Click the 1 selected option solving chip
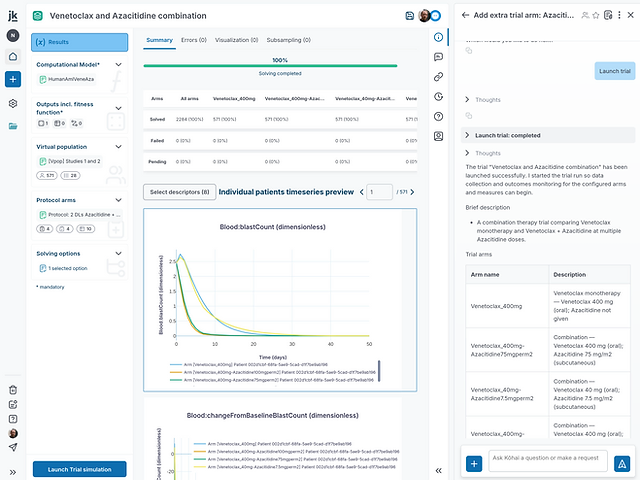Image resolution: width=640 pixels, height=480 pixels. (63, 268)
